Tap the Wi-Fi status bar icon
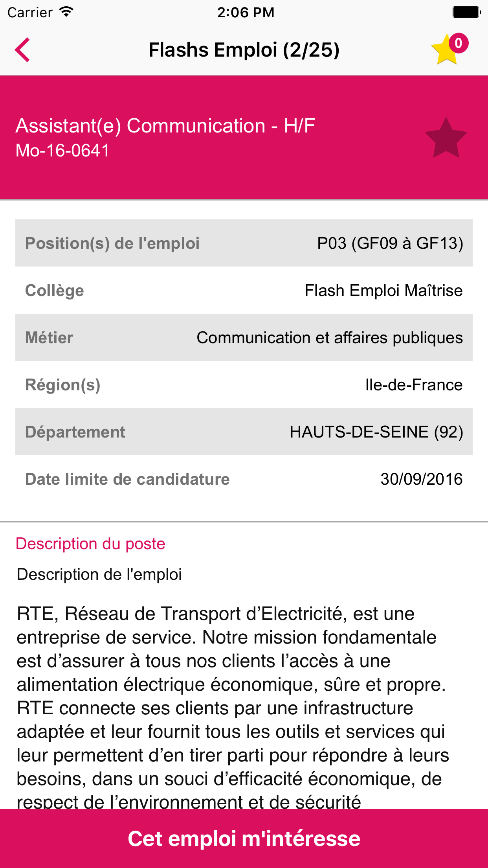Screen dimensions: 488x868 pyautogui.click(x=67, y=12)
